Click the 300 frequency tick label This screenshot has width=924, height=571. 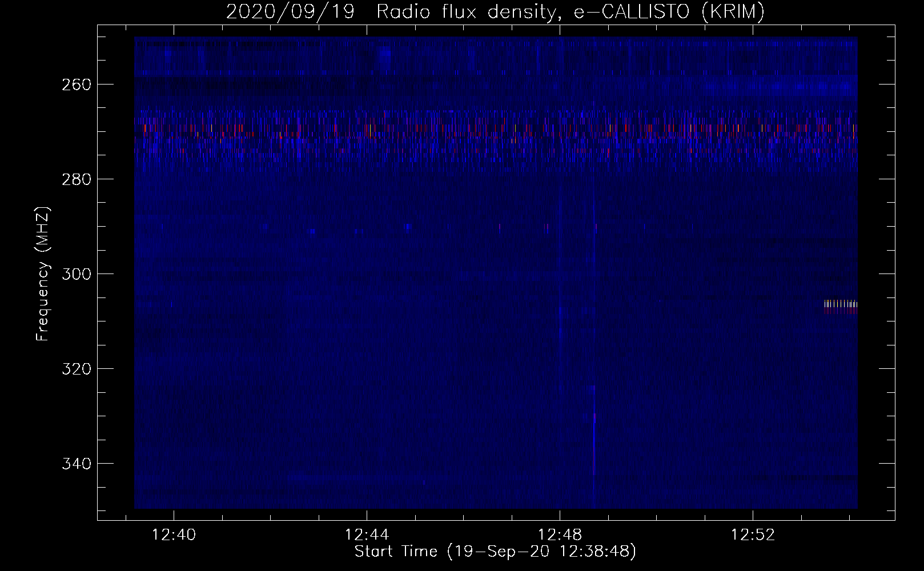(x=75, y=274)
